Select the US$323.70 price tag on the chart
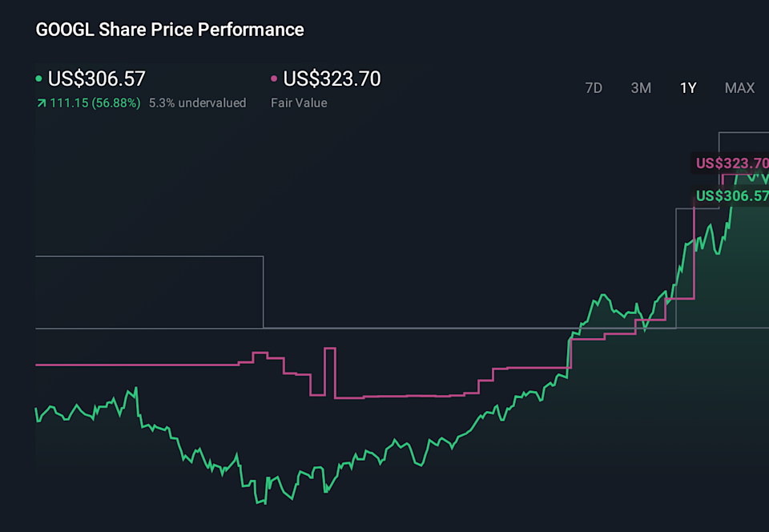The height and width of the screenshot is (532, 769). click(733, 163)
